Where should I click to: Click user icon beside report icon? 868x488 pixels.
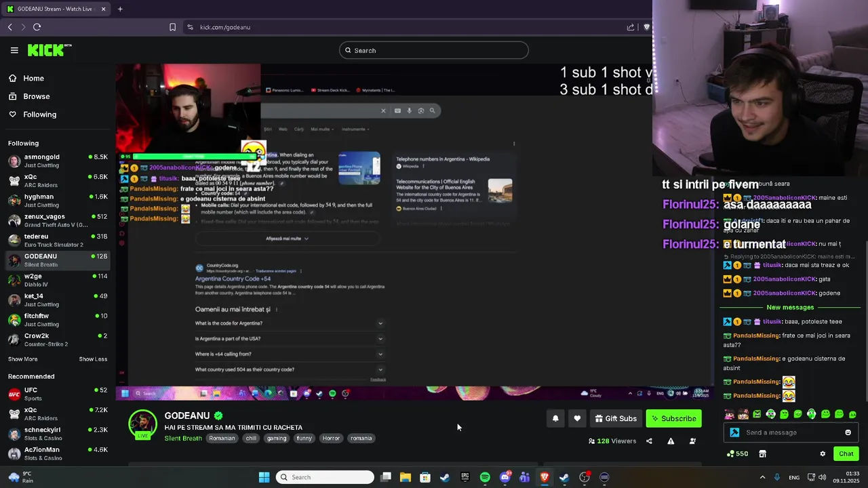tap(692, 441)
